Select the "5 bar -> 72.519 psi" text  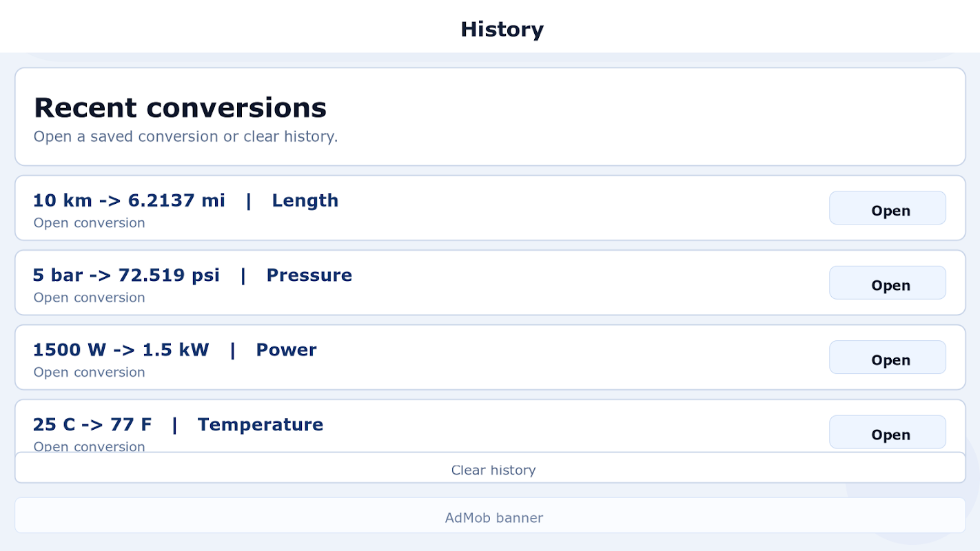[126, 275]
